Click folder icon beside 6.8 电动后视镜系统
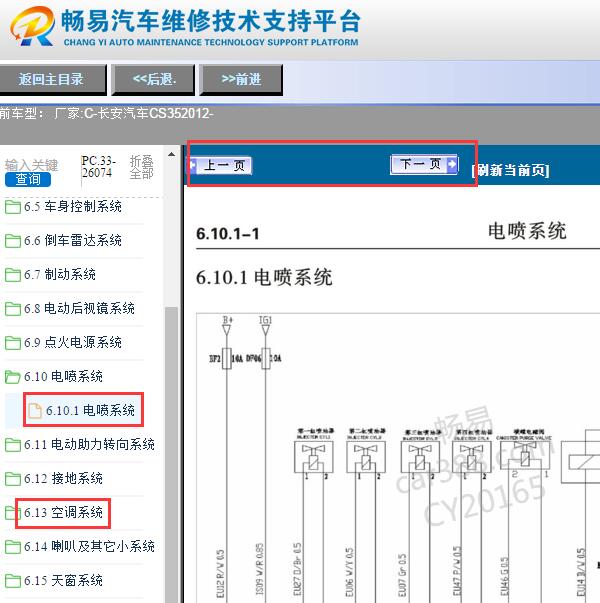 [x=13, y=309]
